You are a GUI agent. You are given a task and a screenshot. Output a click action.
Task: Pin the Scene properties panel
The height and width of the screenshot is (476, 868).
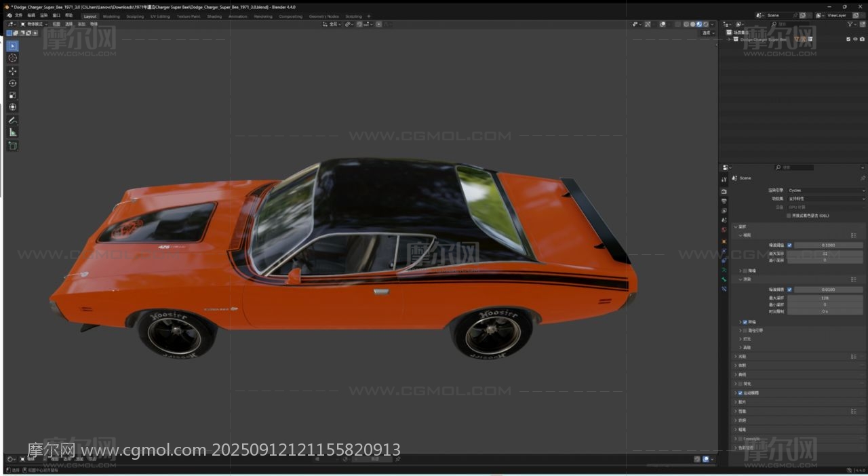[x=863, y=178]
